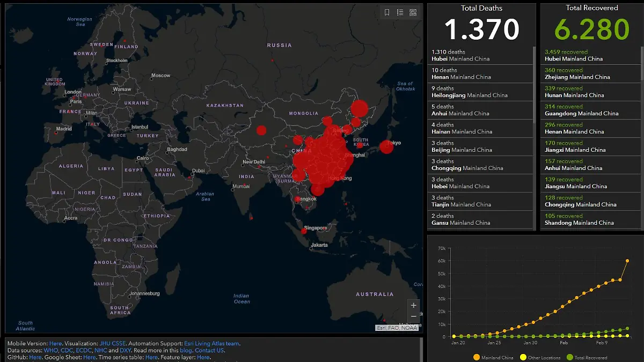Open the bookmarks icon on the map
The height and width of the screenshot is (362, 644).
[x=387, y=12]
